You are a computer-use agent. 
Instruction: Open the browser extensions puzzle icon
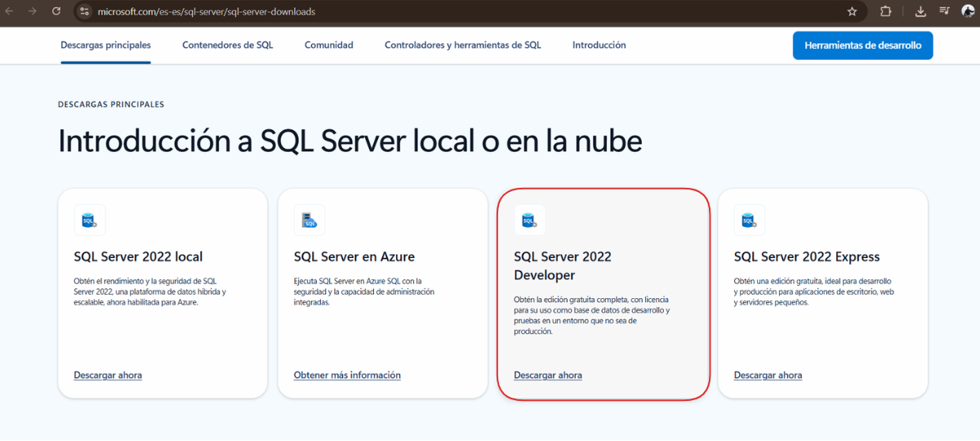click(886, 11)
